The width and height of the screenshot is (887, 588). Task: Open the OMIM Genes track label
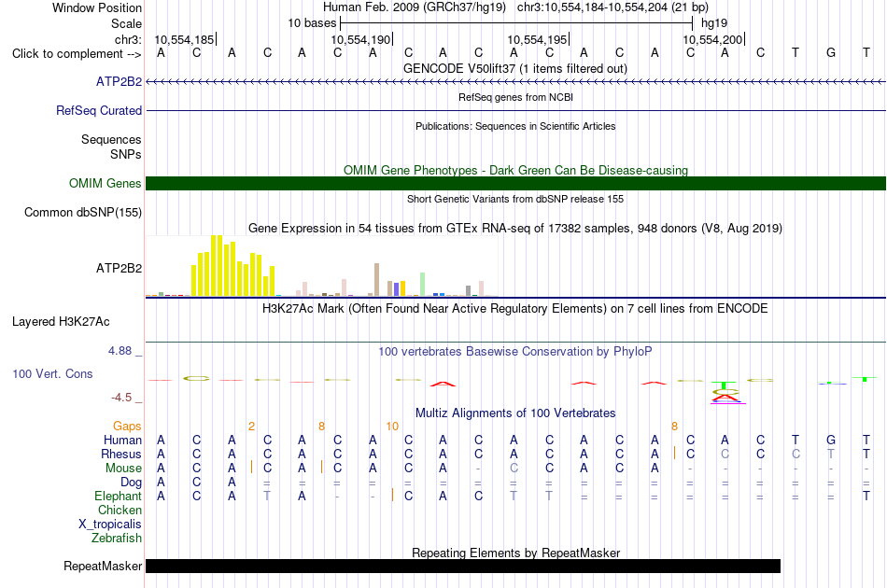(105, 184)
